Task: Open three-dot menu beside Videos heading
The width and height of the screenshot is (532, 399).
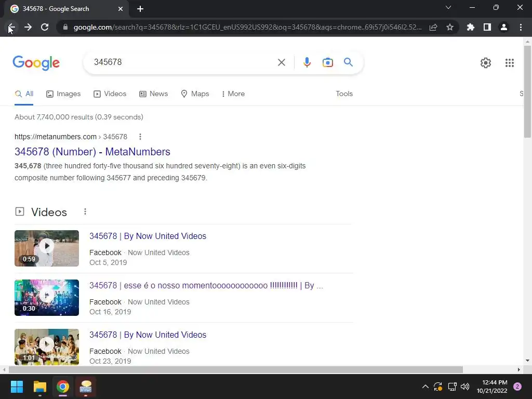Action: [85, 212]
